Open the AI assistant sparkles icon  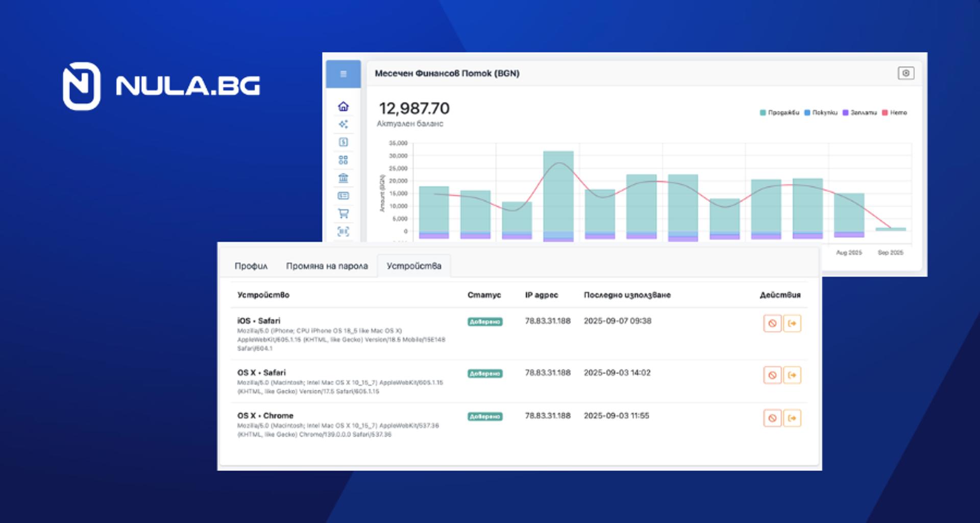click(x=344, y=124)
